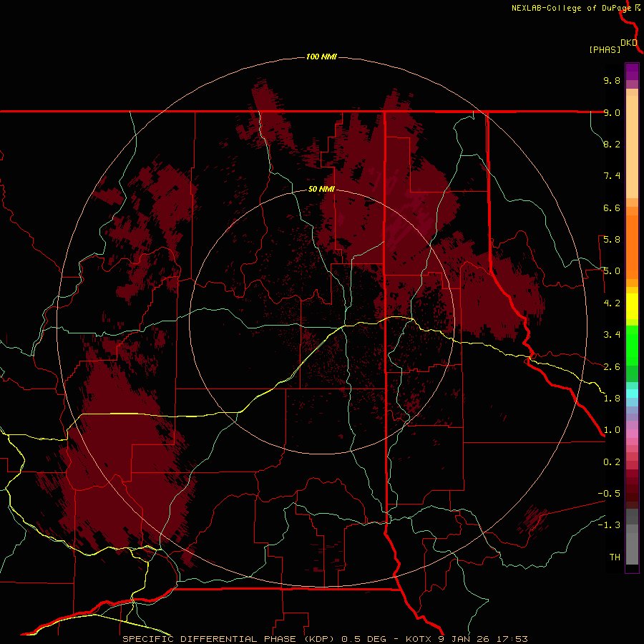644x644 pixels.
Task: Click the NEXLAB-College of DuPage header text
Action: pyautogui.click(x=572, y=8)
